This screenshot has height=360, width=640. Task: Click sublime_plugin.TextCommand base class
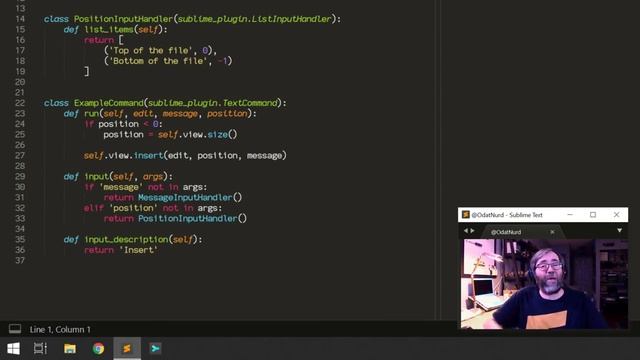[x=213, y=103]
